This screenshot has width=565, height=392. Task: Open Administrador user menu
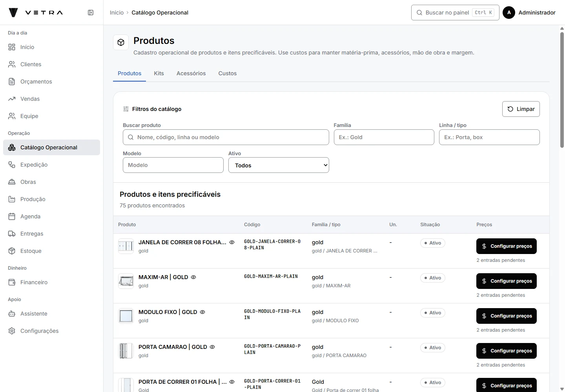pyautogui.click(x=529, y=13)
